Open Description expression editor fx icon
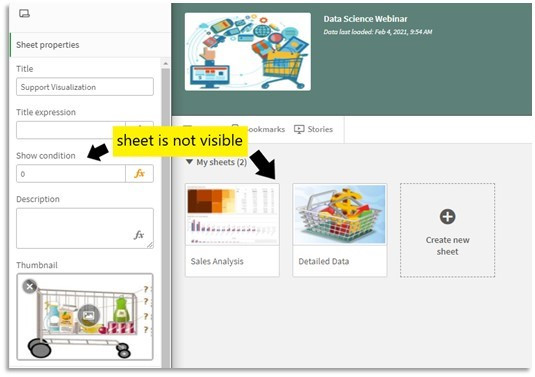Viewport: 535px width, 377px height. pyautogui.click(x=139, y=235)
